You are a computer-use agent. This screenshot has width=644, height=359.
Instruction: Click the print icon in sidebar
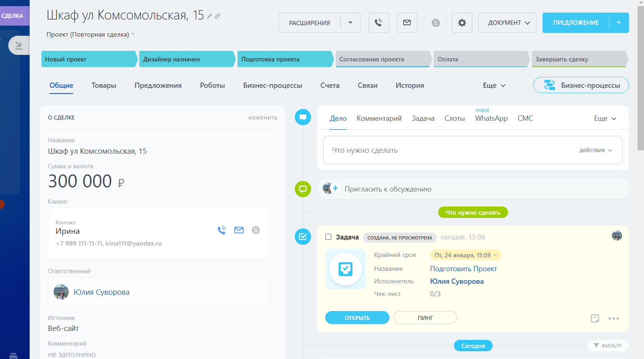[x=13, y=356]
